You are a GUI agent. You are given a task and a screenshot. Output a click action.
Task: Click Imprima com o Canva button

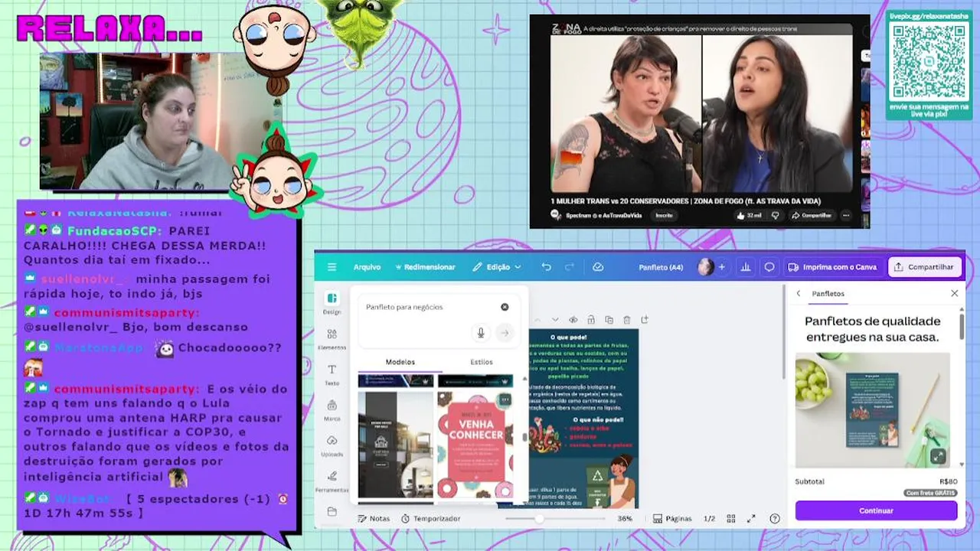832,267
